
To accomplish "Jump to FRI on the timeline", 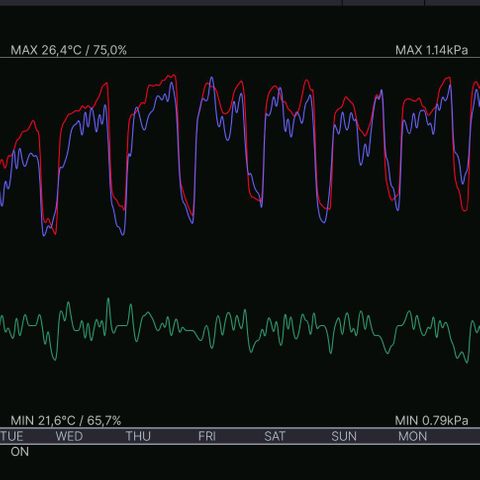I will [x=207, y=436].
